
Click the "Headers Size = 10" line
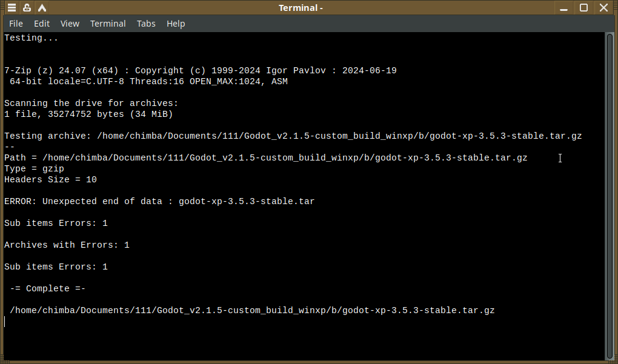[x=50, y=179]
